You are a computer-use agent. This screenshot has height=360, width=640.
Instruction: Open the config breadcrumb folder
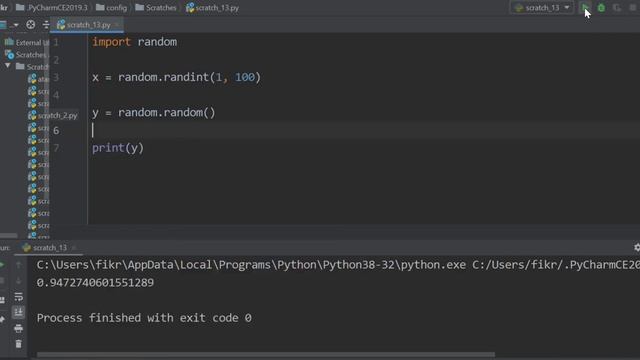[x=111, y=8]
